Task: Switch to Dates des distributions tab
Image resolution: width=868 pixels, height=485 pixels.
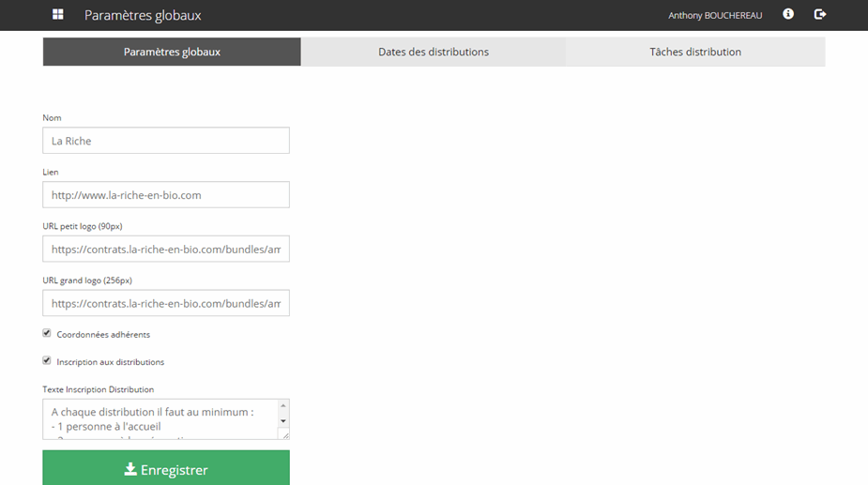Action: [x=434, y=53]
